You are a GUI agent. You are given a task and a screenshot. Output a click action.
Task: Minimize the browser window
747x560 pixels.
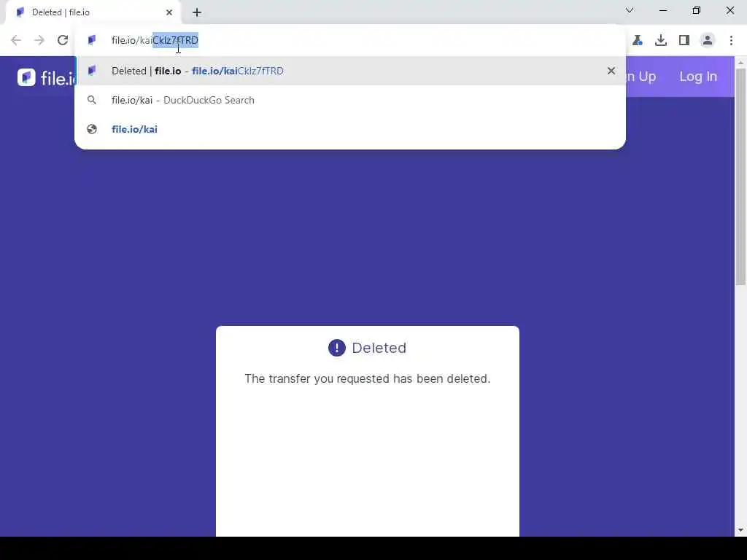click(x=663, y=10)
